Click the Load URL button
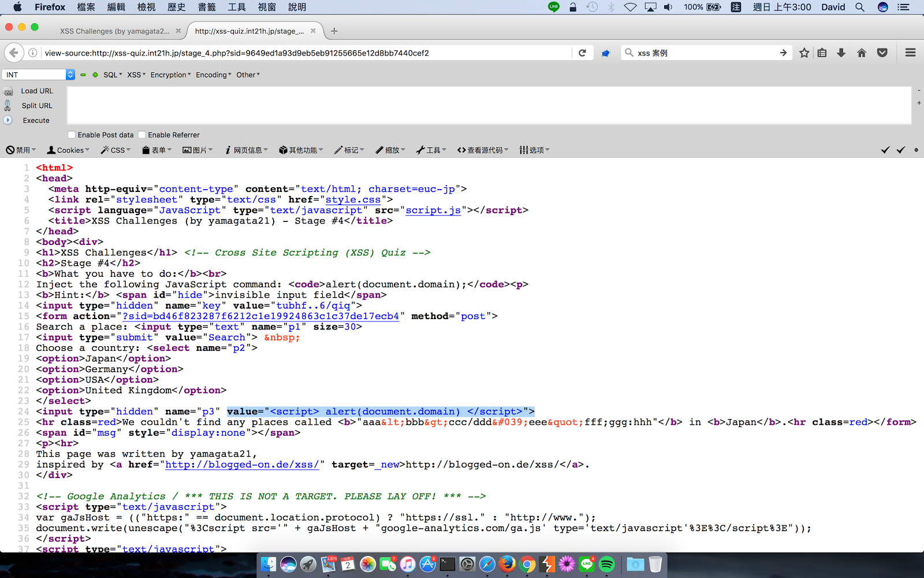This screenshot has width=924, height=578. [x=37, y=91]
